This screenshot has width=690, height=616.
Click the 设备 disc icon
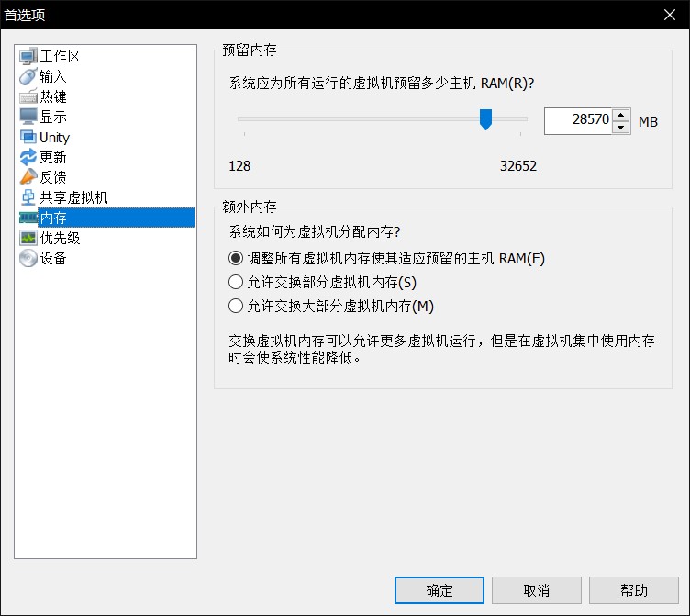coord(28,258)
